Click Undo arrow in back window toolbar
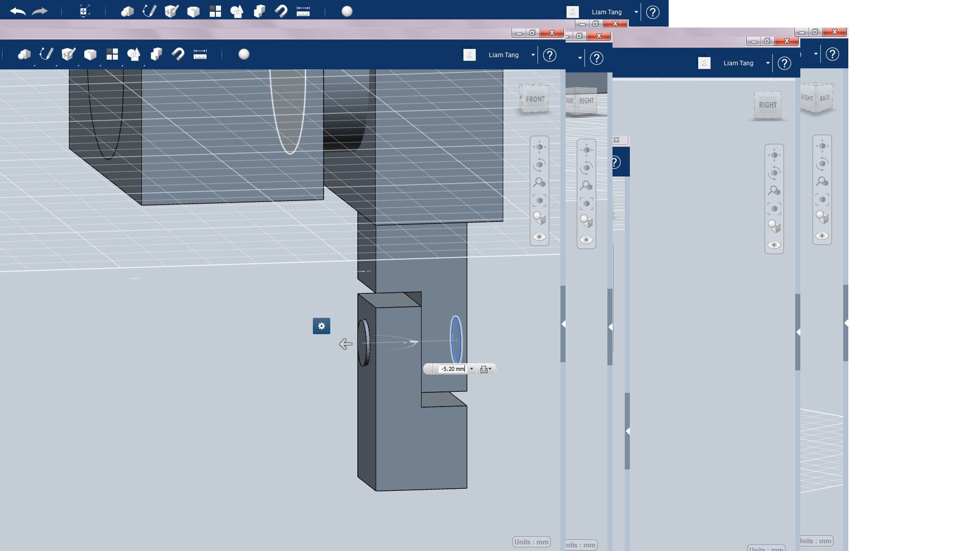 [17, 11]
